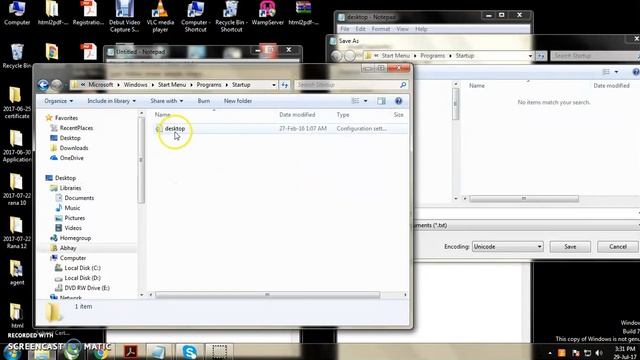Click the Forward arrow in Explorer window
The width and height of the screenshot is (640, 360).
pos(57,84)
